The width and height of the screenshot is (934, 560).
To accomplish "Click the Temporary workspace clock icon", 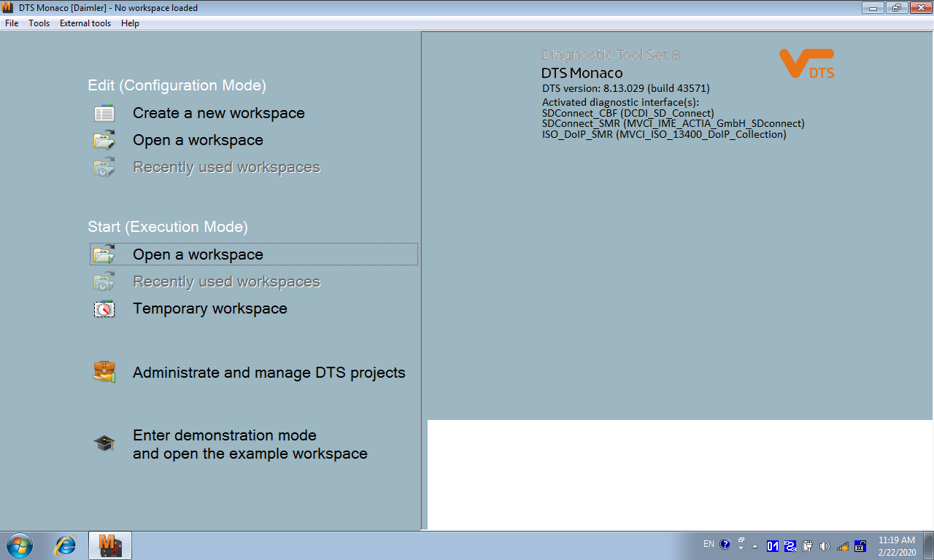I will [x=104, y=309].
